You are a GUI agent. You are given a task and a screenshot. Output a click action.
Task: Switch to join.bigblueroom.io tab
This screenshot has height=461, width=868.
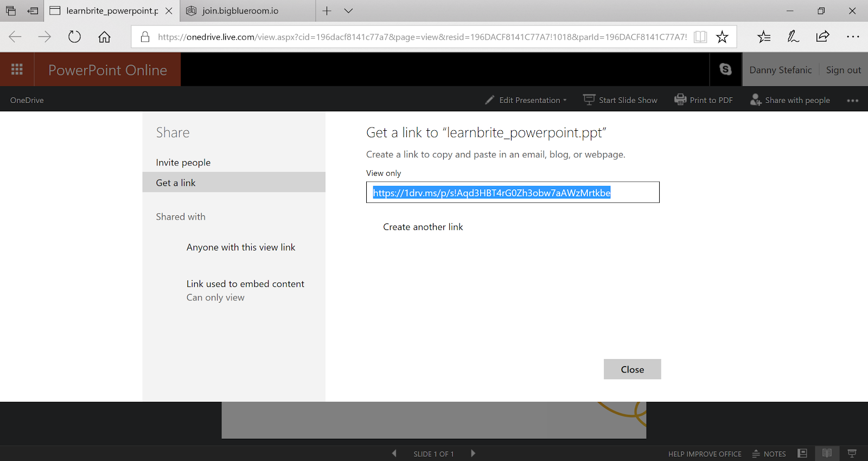point(247,11)
